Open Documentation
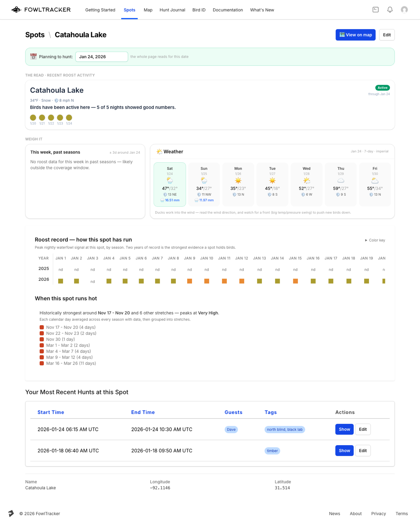The width and height of the screenshot is (420, 522). click(x=228, y=10)
